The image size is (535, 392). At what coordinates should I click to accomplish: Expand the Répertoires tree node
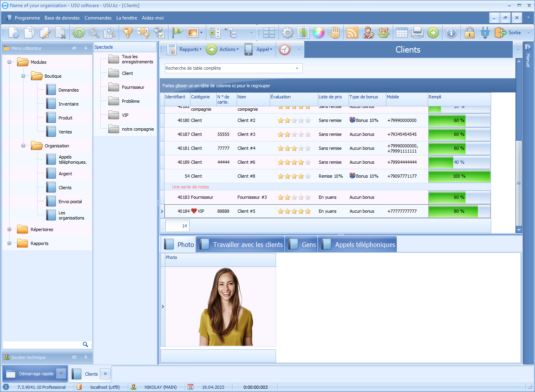pos(9,229)
